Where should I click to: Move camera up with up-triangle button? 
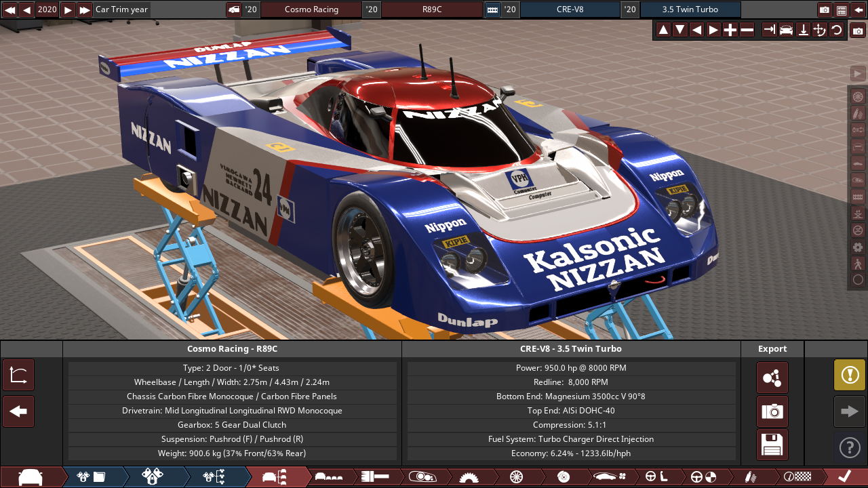click(x=663, y=30)
